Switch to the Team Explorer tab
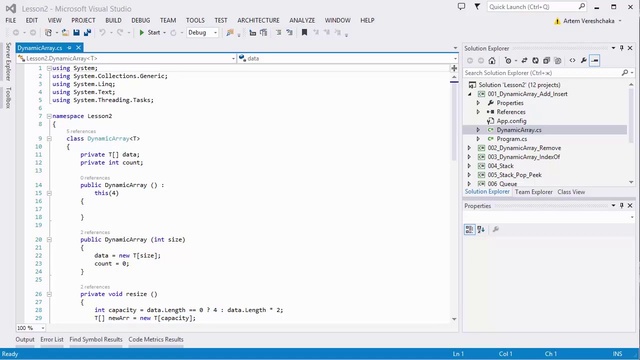This screenshot has height=360, width=640. 533,192
